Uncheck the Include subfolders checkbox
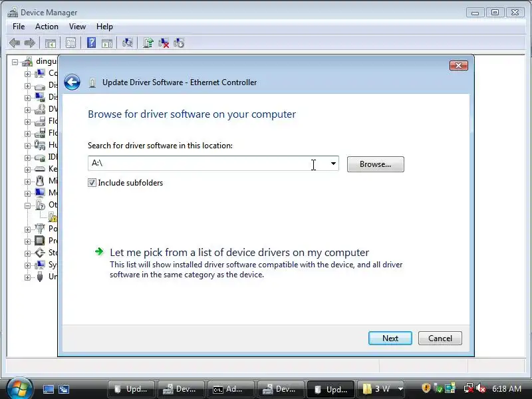This screenshot has height=399, width=532. pyautogui.click(x=92, y=182)
